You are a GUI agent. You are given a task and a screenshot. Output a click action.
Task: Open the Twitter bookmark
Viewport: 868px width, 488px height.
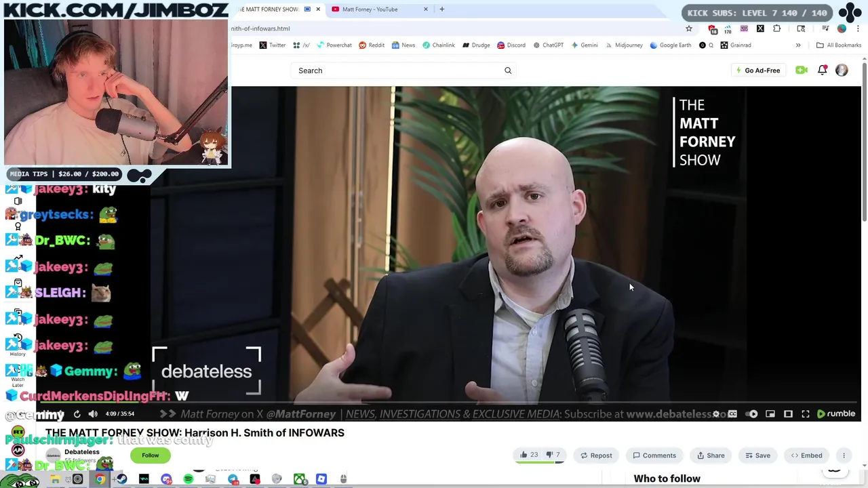click(x=273, y=45)
